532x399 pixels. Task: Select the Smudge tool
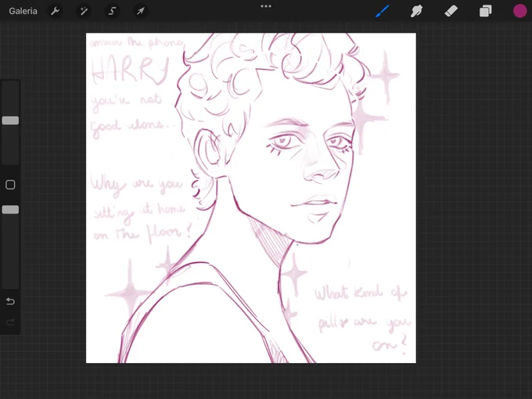coord(417,11)
